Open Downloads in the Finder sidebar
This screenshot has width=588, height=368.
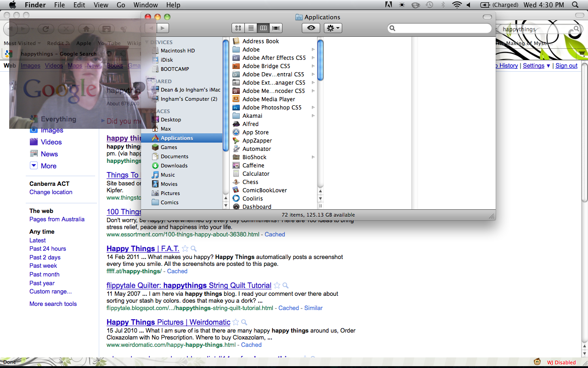click(174, 166)
